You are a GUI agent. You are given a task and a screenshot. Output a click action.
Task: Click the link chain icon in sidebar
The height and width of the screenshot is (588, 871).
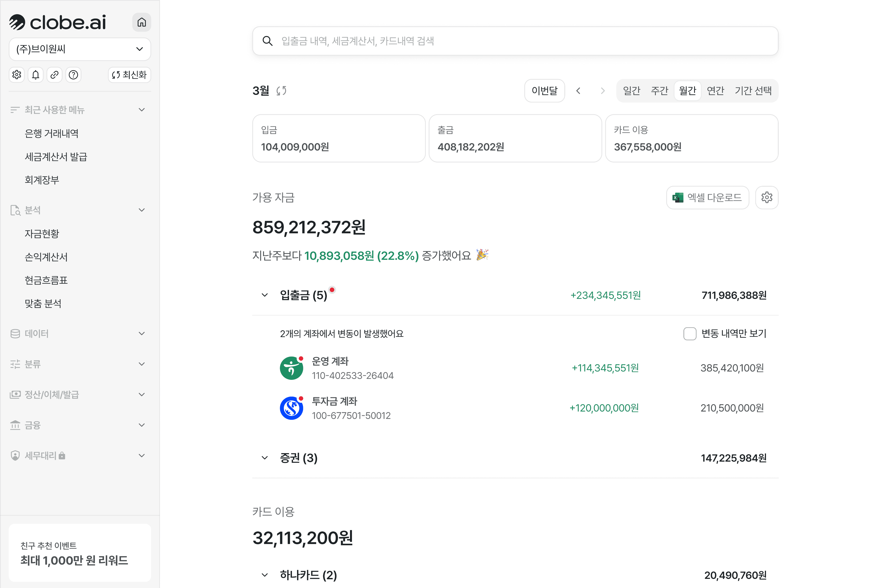tap(54, 75)
